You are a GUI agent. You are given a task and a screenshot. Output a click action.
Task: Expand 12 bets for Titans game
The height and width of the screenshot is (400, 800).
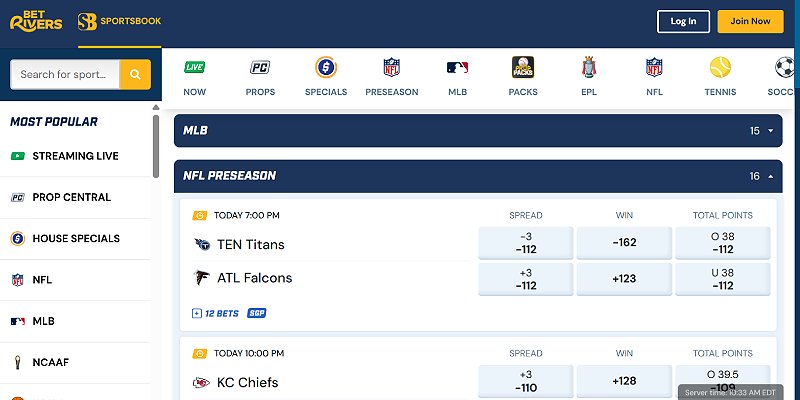(215, 313)
